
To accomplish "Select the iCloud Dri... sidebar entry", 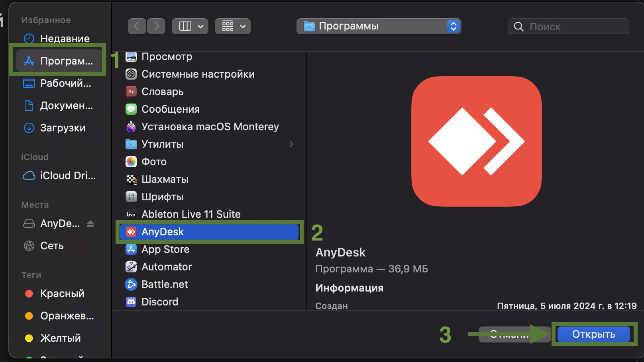I will pyautogui.click(x=59, y=176).
